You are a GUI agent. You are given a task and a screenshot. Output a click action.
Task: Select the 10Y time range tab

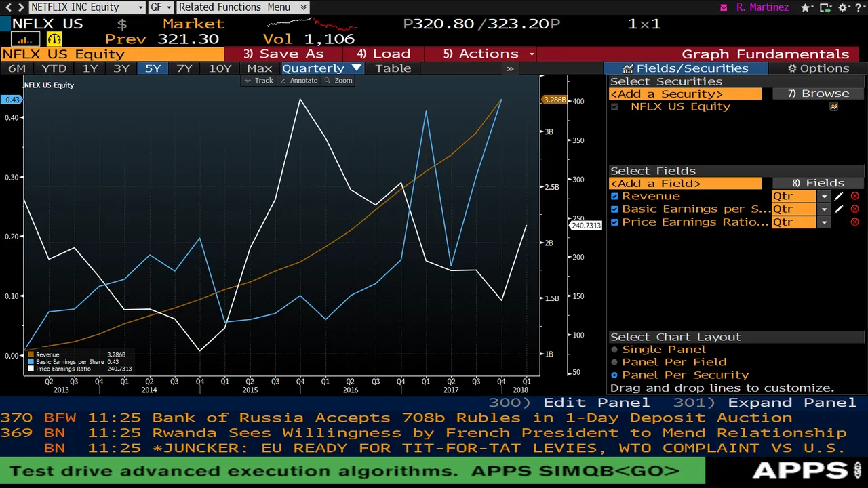[x=220, y=68]
